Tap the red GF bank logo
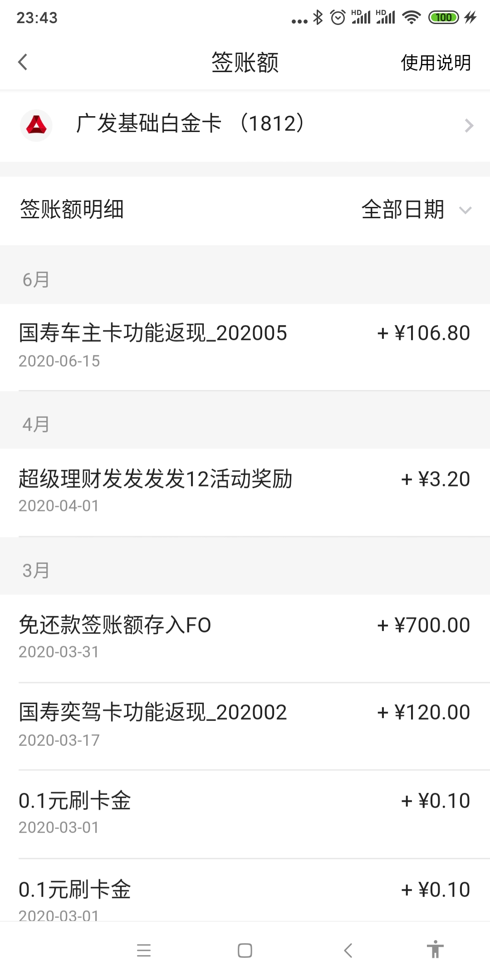Screen dimensions: 490x980 36,125
